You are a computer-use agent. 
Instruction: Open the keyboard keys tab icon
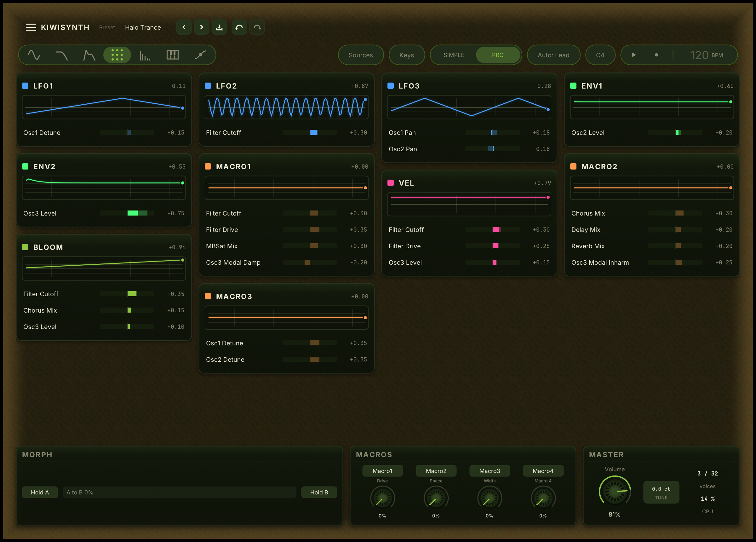[x=172, y=55]
